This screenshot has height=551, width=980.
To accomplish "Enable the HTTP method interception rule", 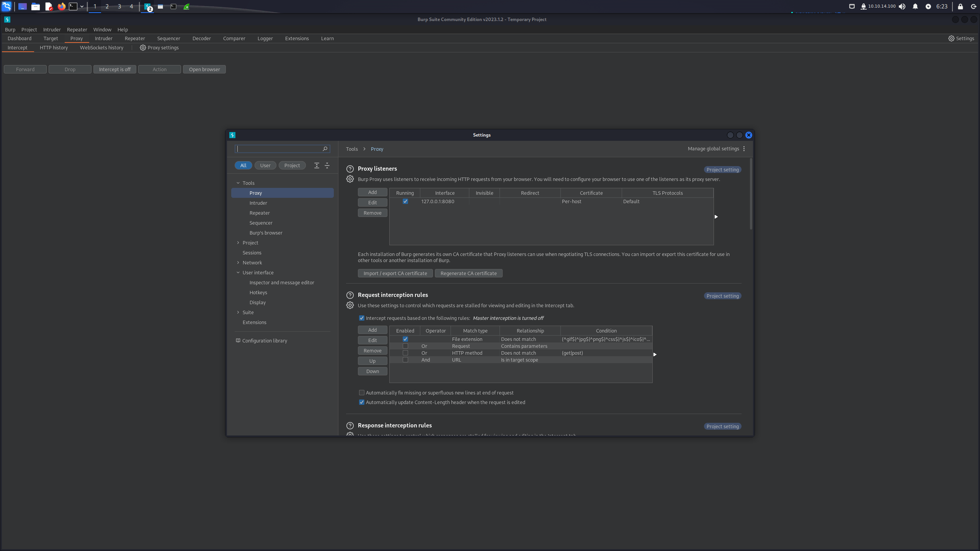I will pyautogui.click(x=405, y=353).
